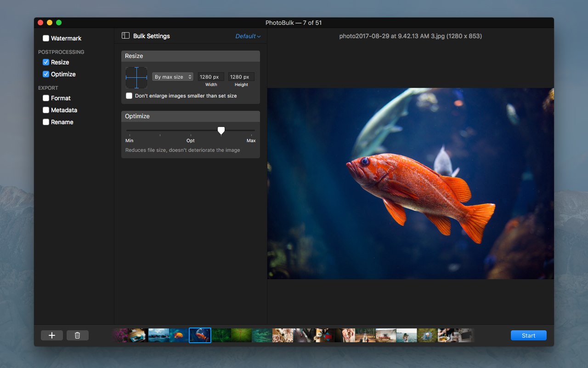Click the resize dimensions crosshair icon
The height and width of the screenshot is (368, 588).
[136, 77]
